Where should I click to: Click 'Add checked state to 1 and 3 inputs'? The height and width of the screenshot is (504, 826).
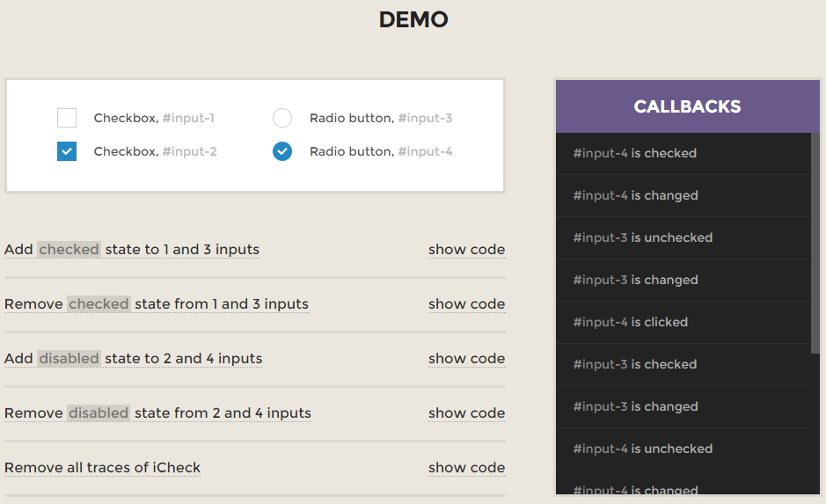point(132,250)
